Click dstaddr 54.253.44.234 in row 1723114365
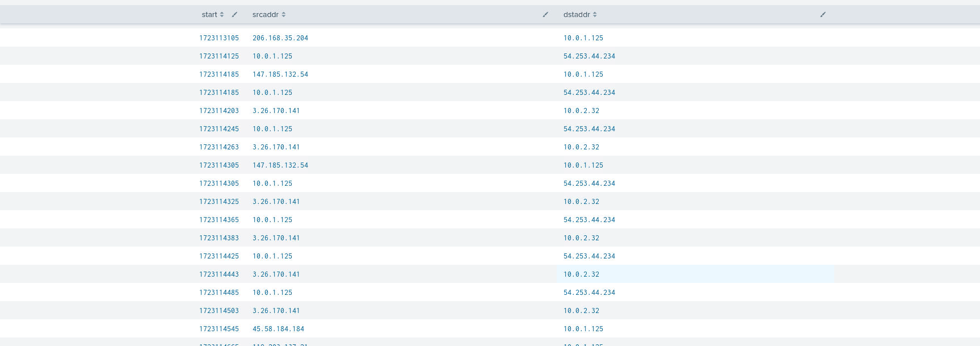 click(x=589, y=220)
